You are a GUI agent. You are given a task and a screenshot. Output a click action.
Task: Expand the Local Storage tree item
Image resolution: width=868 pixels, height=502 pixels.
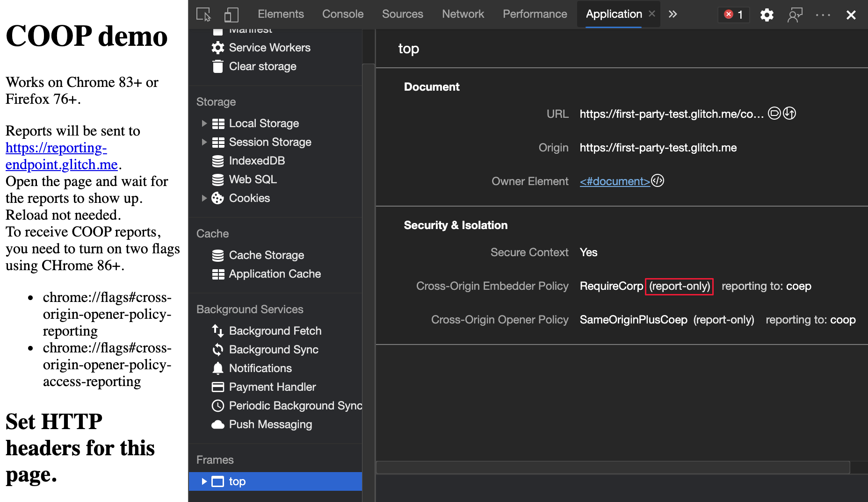coord(204,123)
